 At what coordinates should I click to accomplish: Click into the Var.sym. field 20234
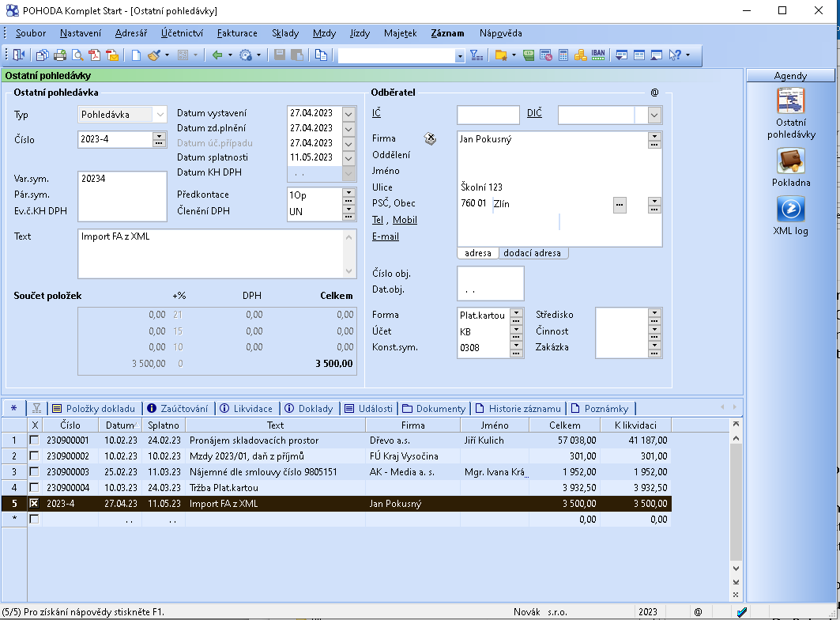click(x=122, y=180)
